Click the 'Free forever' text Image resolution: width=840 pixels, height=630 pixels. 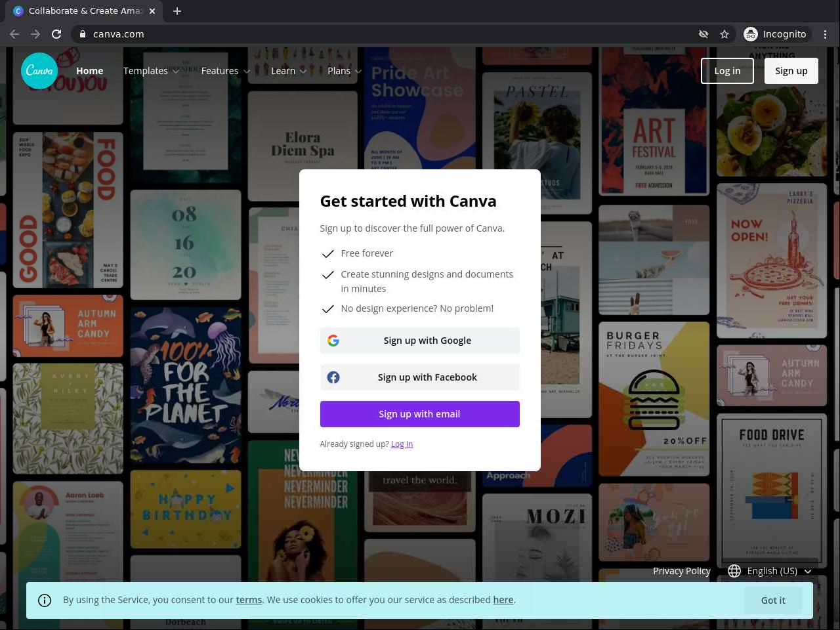click(367, 253)
